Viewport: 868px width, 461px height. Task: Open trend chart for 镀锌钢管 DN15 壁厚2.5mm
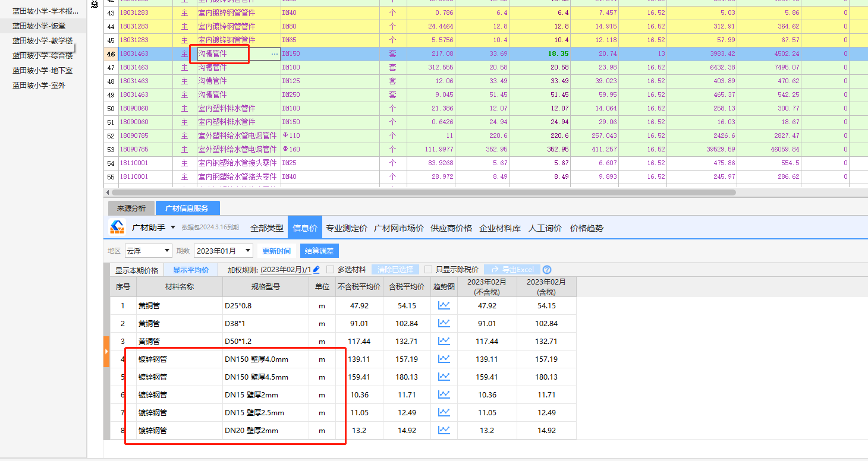(444, 412)
